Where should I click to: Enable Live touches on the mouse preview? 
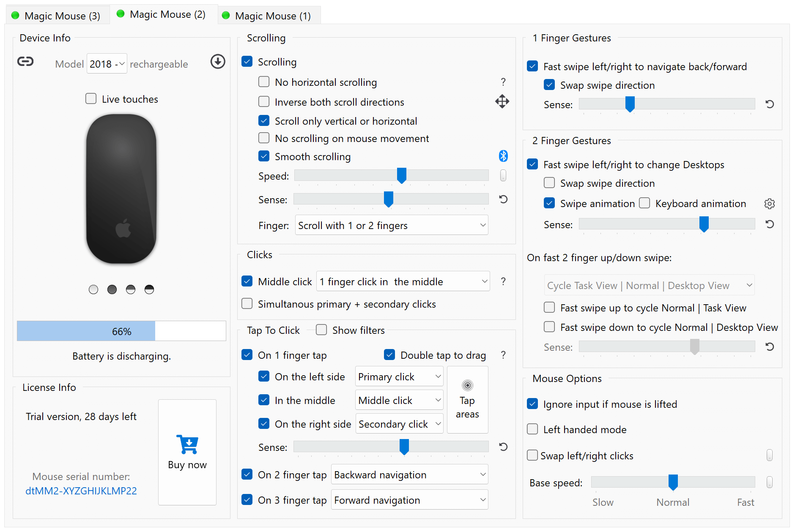click(91, 98)
